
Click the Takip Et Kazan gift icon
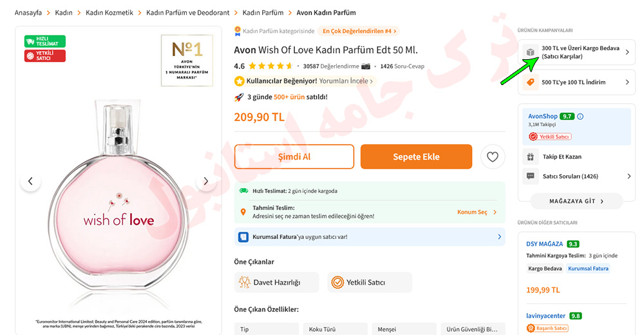click(x=531, y=157)
